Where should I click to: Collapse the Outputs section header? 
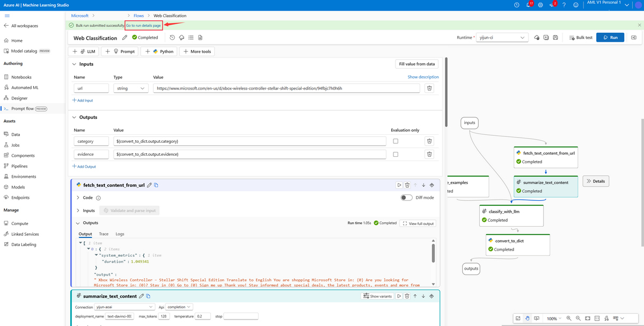point(75,117)
